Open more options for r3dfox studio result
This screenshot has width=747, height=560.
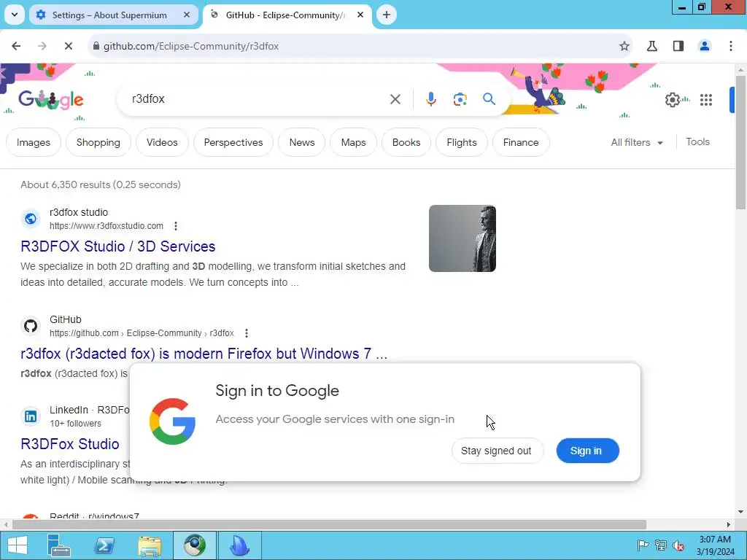point(176,226)
